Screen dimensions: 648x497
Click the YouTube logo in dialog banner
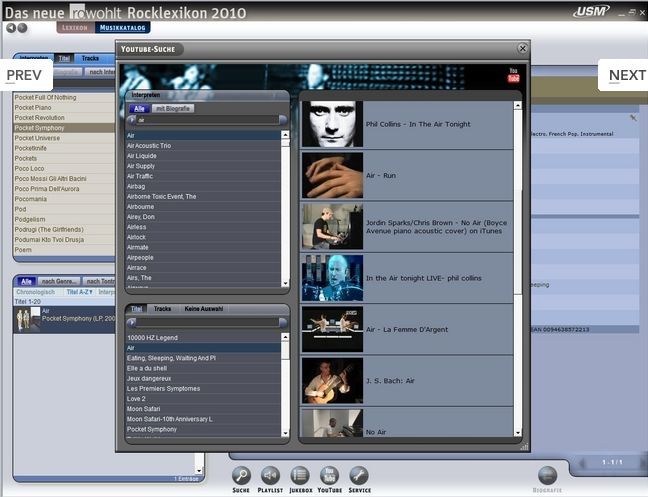514,75
